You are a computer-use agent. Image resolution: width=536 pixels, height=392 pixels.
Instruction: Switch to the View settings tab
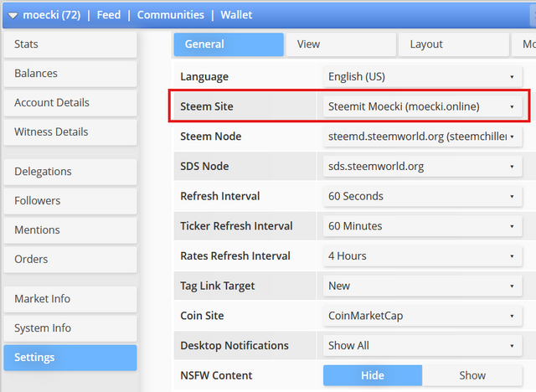point(341,44)
